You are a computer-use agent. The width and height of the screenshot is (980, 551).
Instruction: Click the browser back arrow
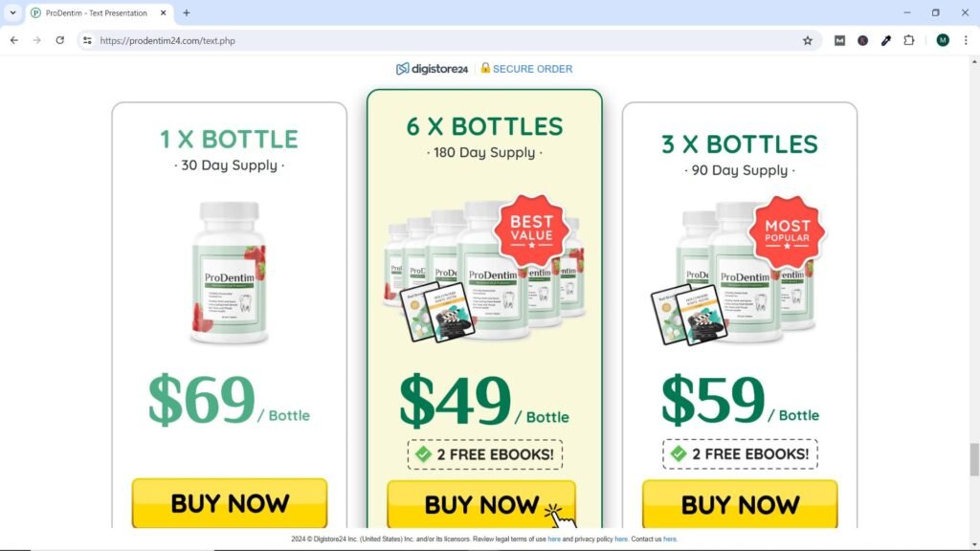tap(14, 40)
